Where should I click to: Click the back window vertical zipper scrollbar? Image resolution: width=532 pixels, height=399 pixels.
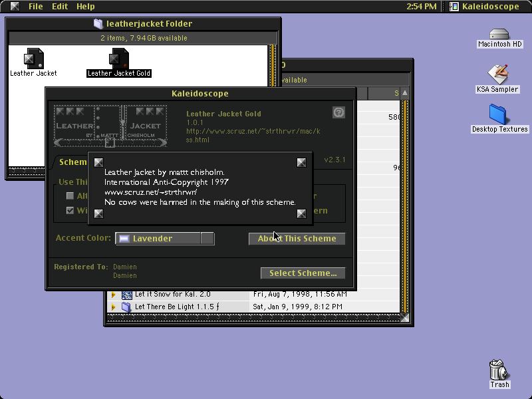coord(404,206)
